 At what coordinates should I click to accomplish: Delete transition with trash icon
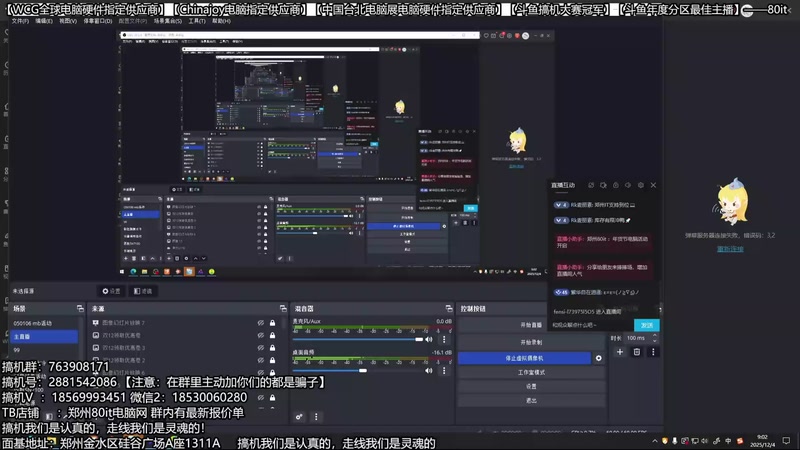point(637,352)
